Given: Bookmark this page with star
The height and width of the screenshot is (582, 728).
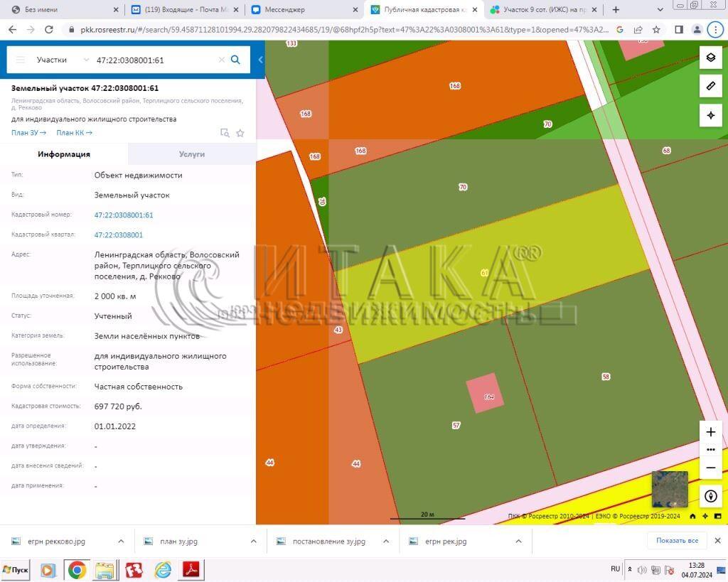Looking at the screenshot, I should [x=656, y=30].
